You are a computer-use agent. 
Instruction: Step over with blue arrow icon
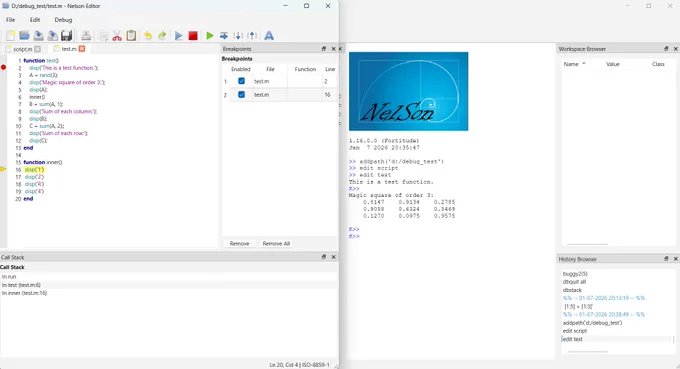[x=224, y=36]
